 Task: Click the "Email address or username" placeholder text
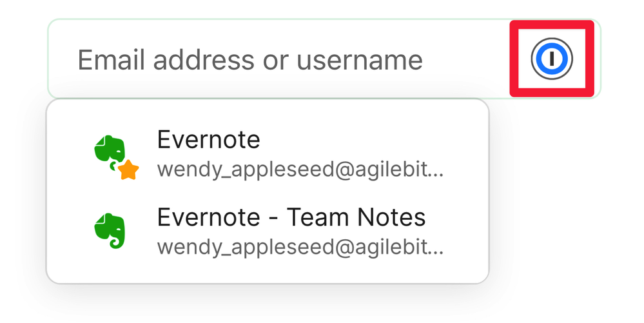click(250, 60)
